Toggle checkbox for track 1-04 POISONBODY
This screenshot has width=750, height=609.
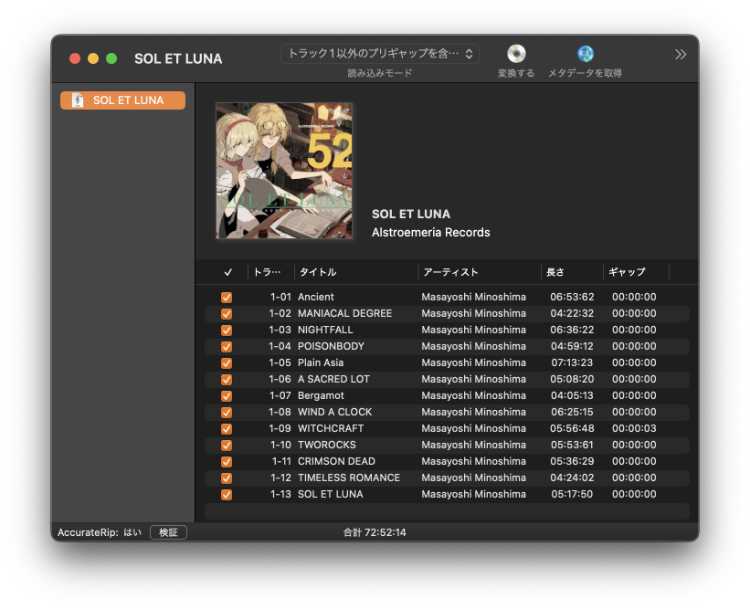point(226,347)
